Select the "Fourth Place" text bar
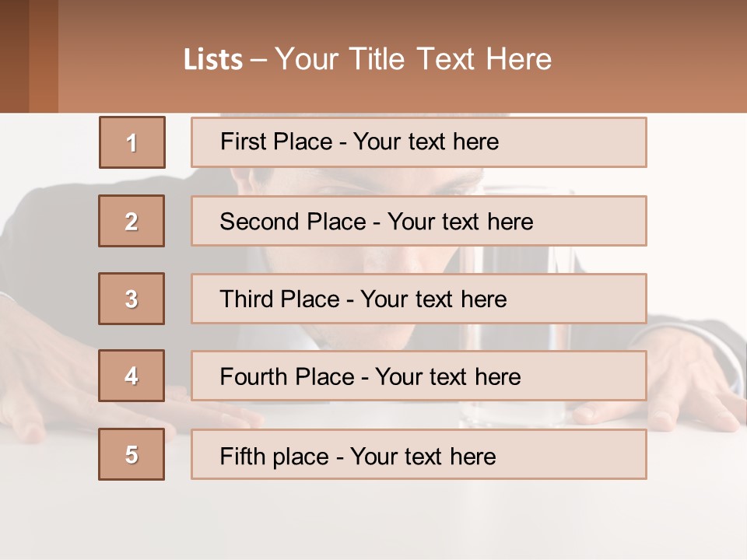Viewport: 747px width, 560px height. pos(419,376)
